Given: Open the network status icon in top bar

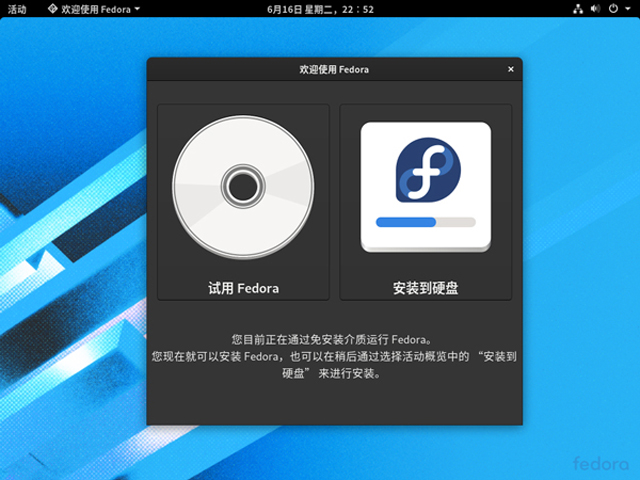Looking at the screenshot, I should coord(578,9).
